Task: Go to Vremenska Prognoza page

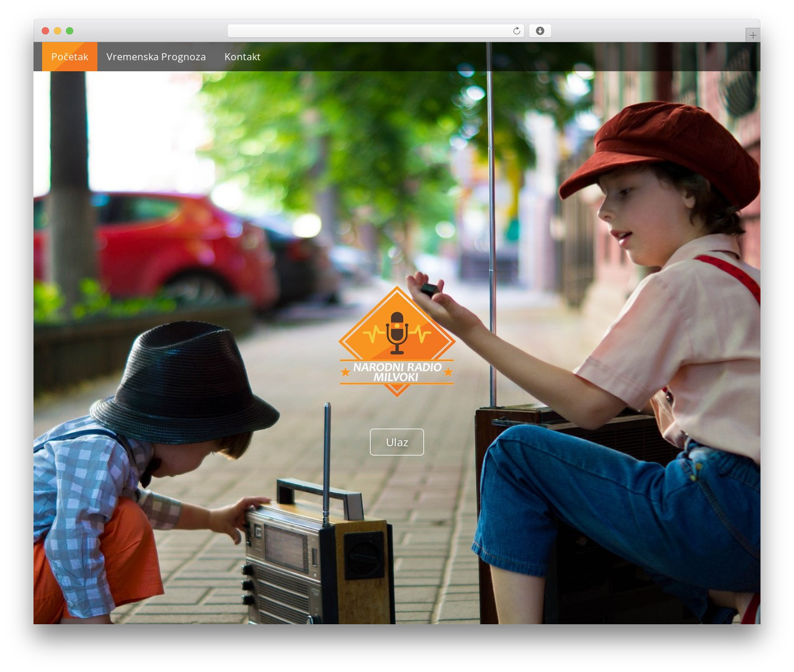Action: [156, 56]
